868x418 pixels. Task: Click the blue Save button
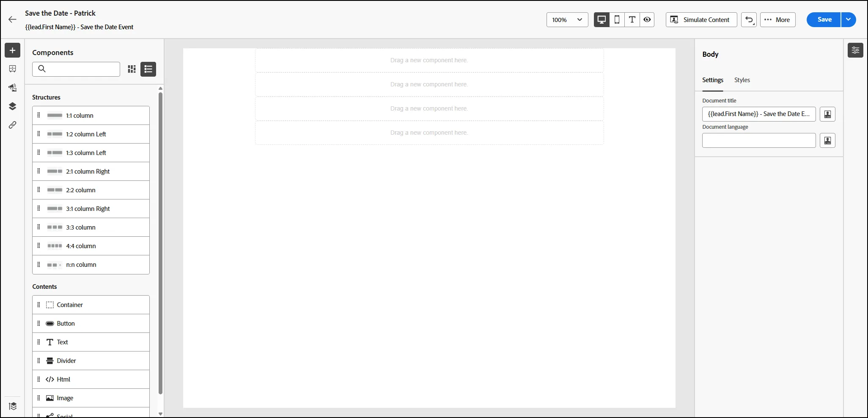(824, 19)
